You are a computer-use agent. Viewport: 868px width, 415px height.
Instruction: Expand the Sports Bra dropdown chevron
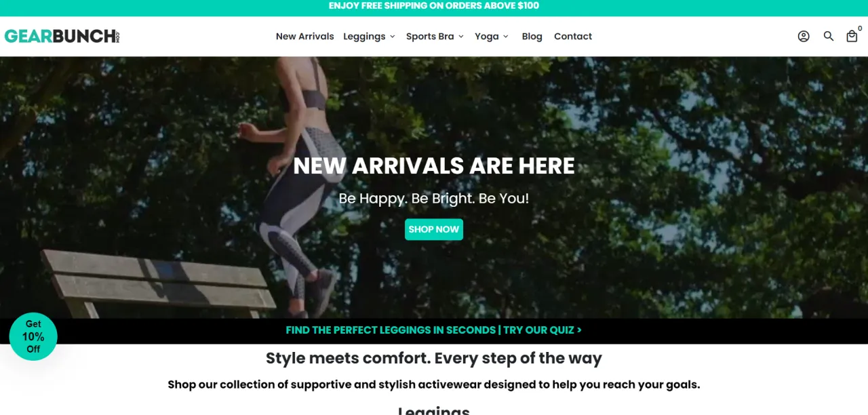(461, 37)
